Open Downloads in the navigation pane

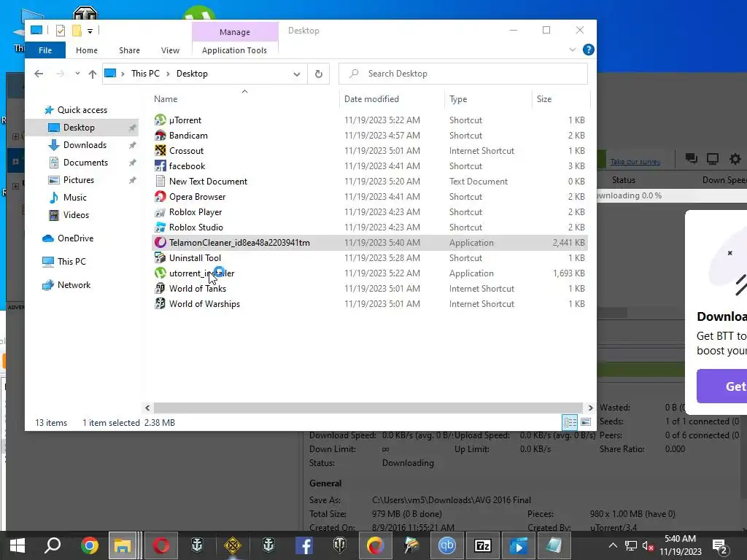[85, 145]
